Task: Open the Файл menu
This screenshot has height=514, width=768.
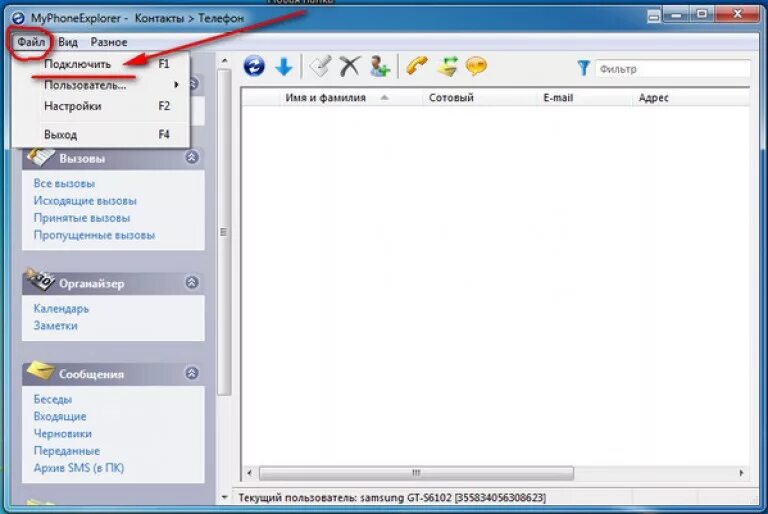Action: pyautogui.click(x=31, y=42)
